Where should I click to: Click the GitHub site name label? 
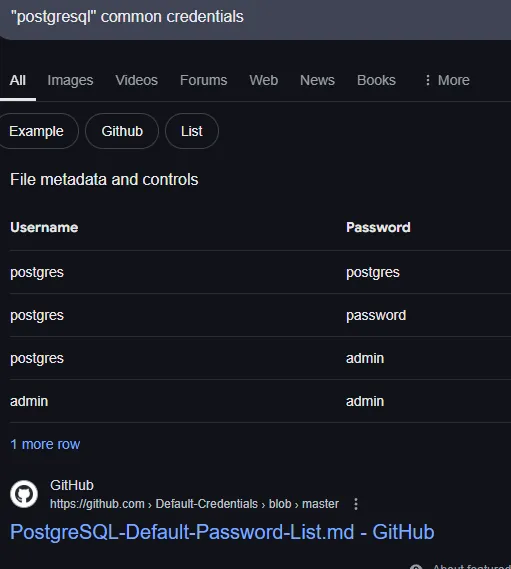[x=72, y=485]
